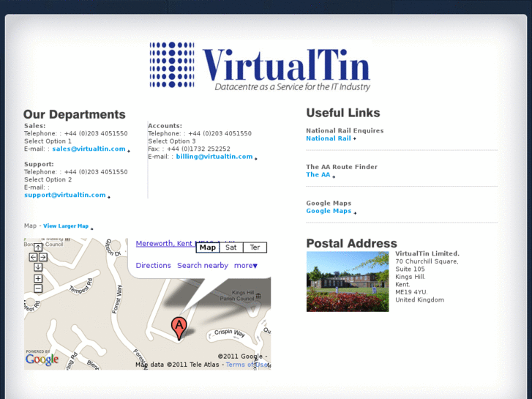This screenshot has height=399, width=532.
Task: Switch map view to Map tab
Action: [208, 247]
